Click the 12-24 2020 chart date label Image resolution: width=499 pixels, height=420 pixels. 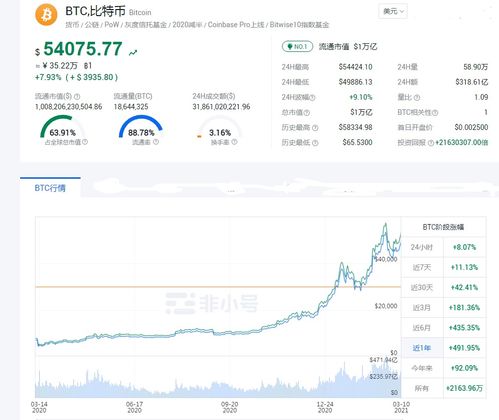coord(325,407)
